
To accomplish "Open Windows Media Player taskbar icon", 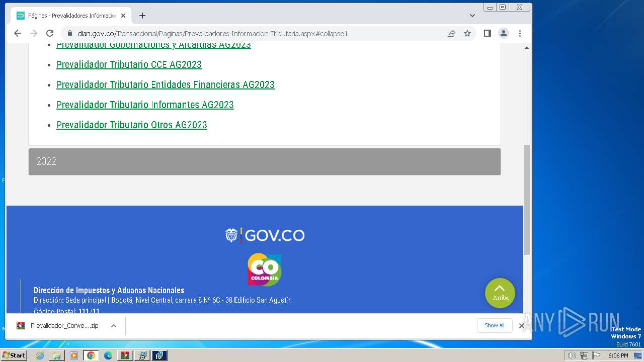I will coord(74,355).
